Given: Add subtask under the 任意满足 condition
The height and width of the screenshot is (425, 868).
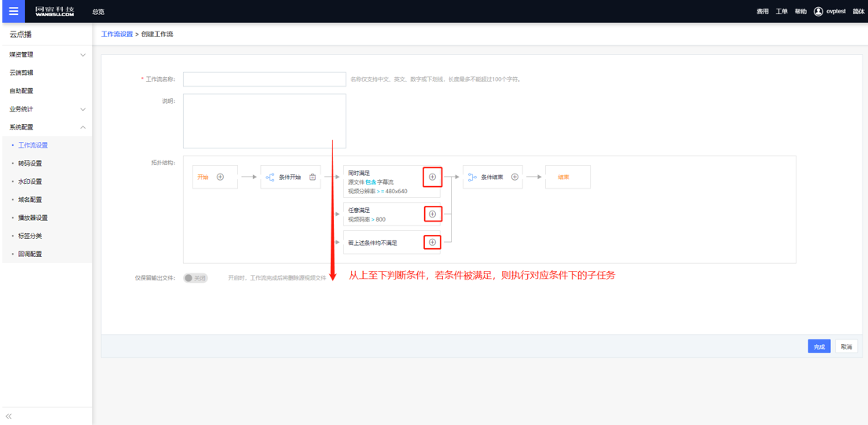Looking at the screenshot, I should [x=432, y=214].
